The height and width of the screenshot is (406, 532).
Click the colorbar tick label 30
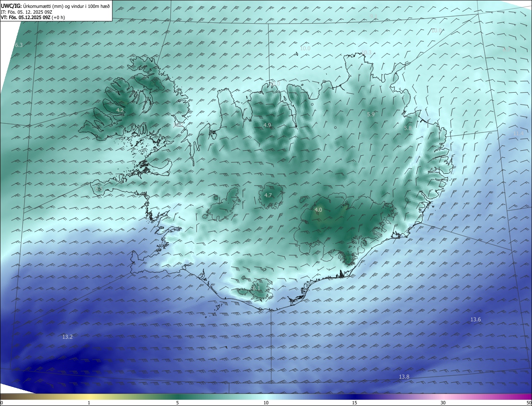(443, 403)
